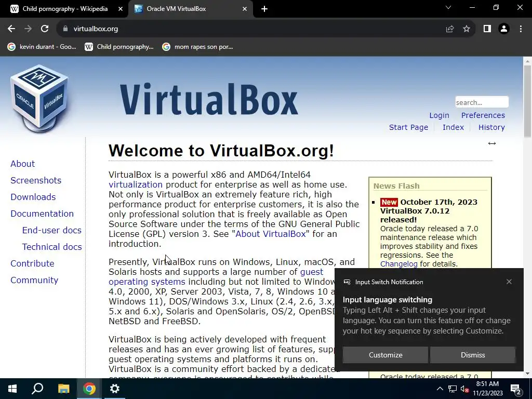Open the Chrome side panel
This screenshot has height=399, width=532.
click(487, 29)
